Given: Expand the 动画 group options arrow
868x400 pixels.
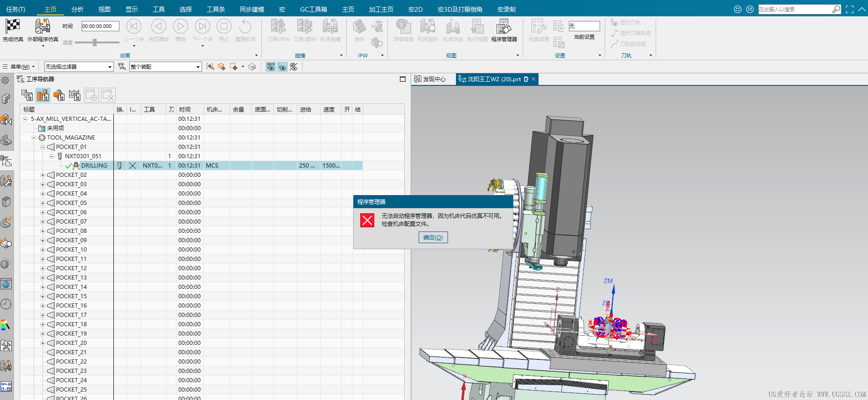Looking at the screenshot, I should click(256, 56).
